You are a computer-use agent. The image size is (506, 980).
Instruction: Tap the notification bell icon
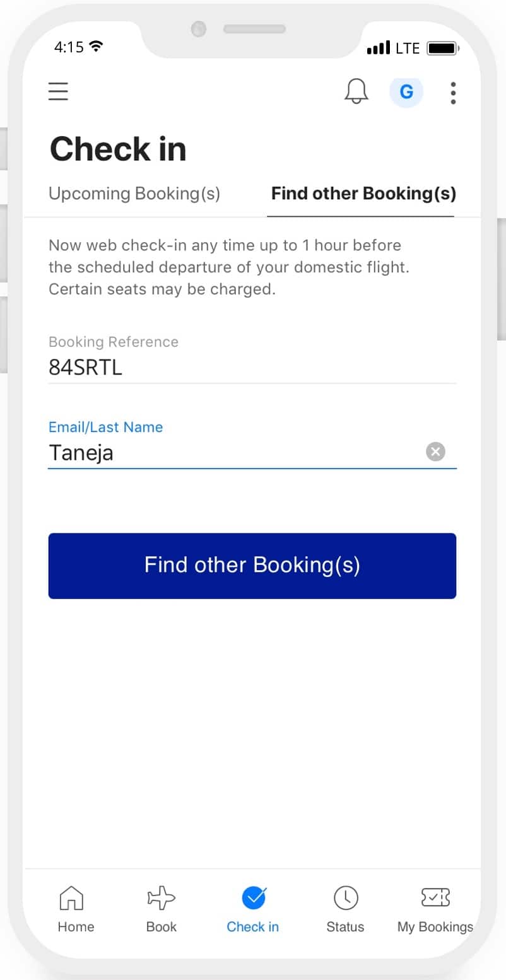356,92
